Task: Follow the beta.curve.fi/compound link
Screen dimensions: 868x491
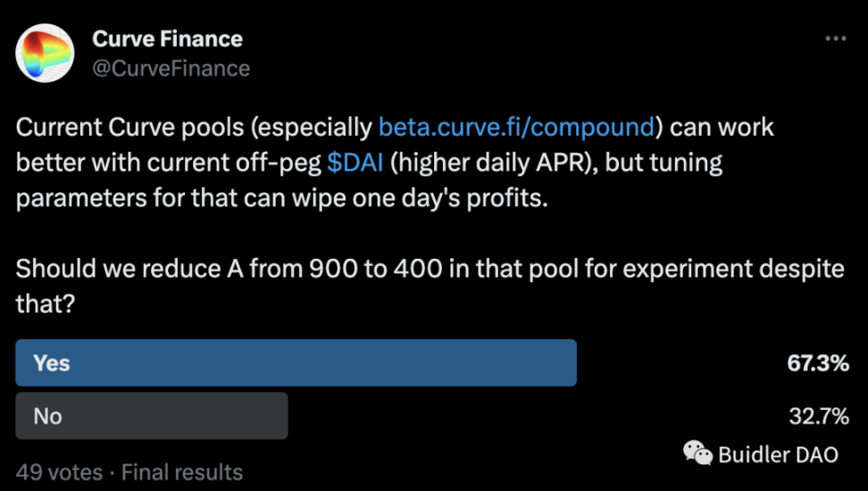Action: coord(516,127)
